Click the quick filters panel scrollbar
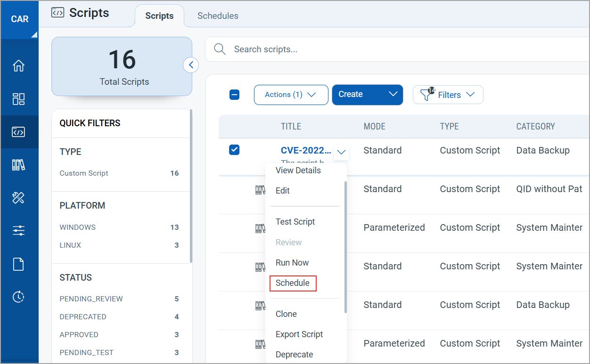 tap(191, 186)
